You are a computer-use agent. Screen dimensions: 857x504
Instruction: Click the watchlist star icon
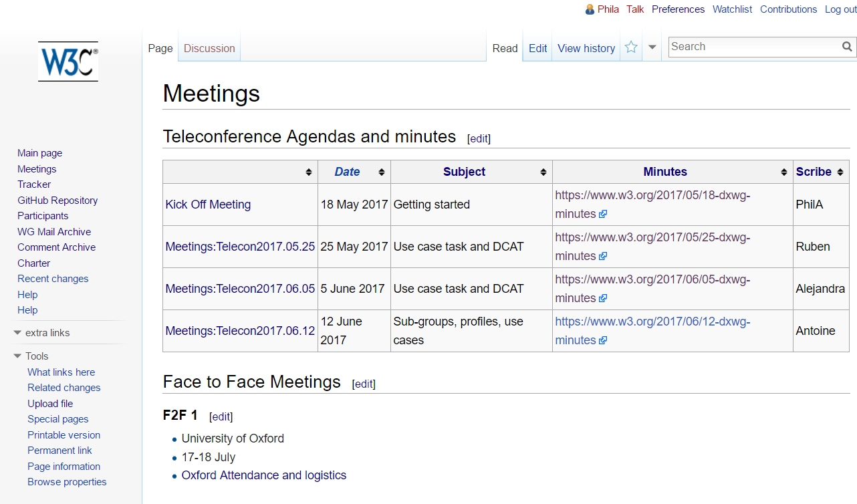[631, 47]
